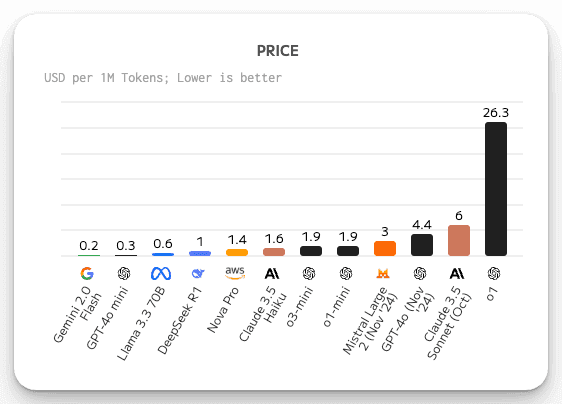562x404 pixels.
Task: Click the Google logo under Gemini 2.0 Flash
Action: click(87, 274)
